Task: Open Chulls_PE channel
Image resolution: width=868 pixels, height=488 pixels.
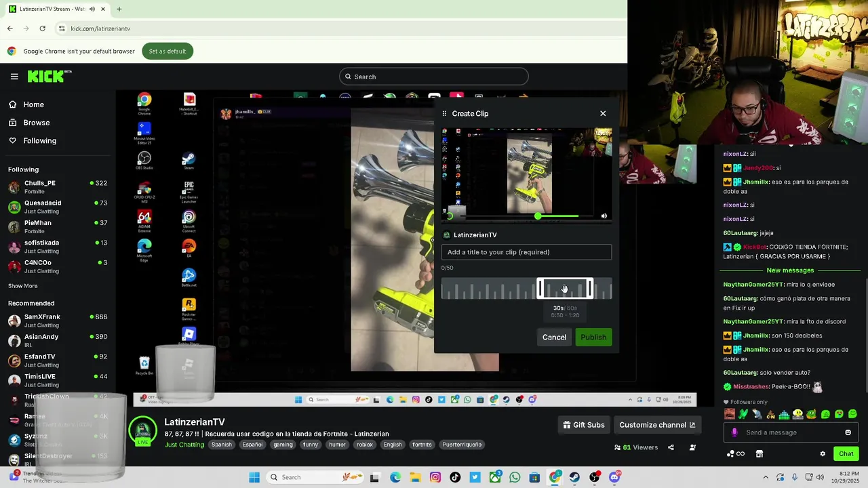Action: (58, 187)
